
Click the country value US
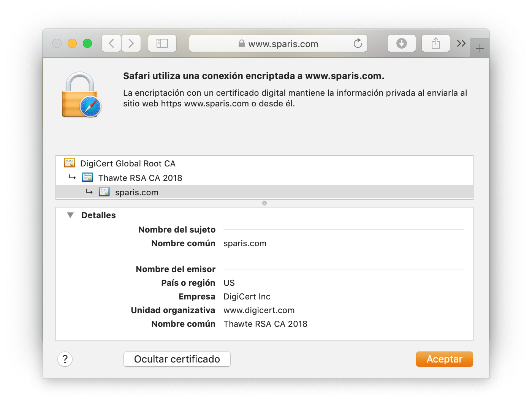(229, 283)
